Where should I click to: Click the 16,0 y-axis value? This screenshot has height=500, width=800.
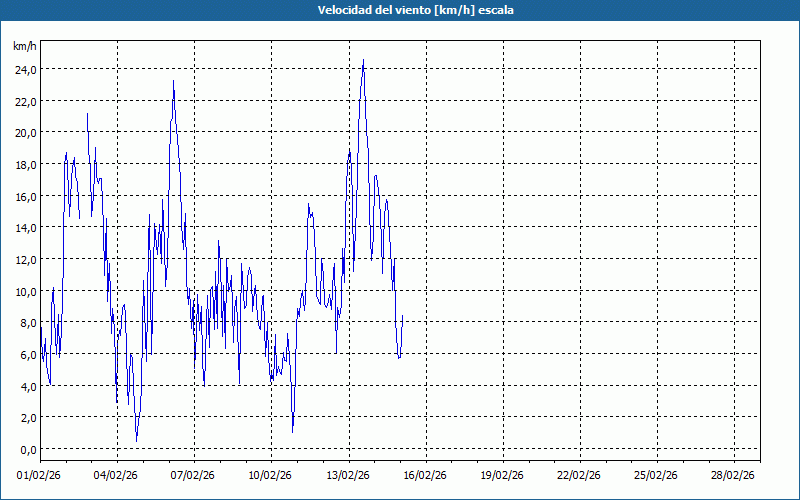[x=25, y=196]
